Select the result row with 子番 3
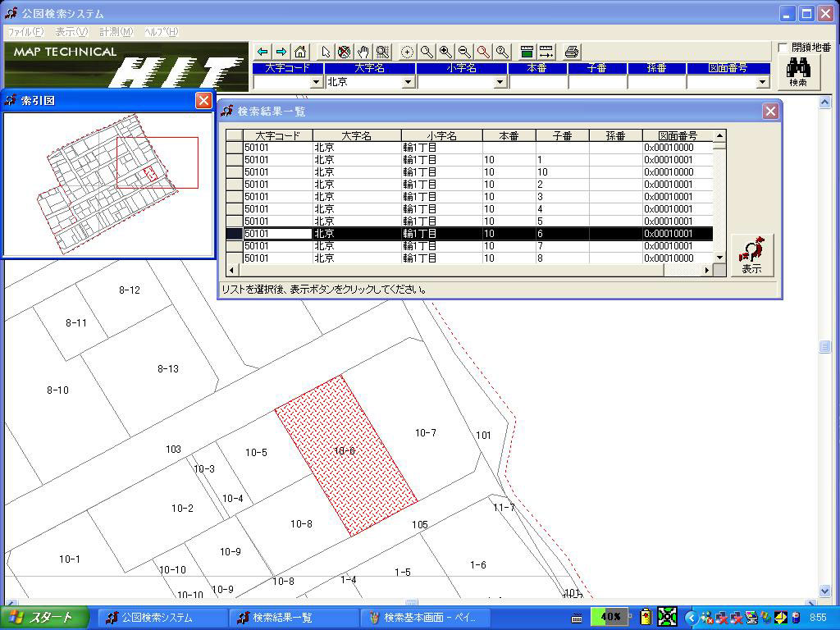The image size is (840, 630). 469,197
